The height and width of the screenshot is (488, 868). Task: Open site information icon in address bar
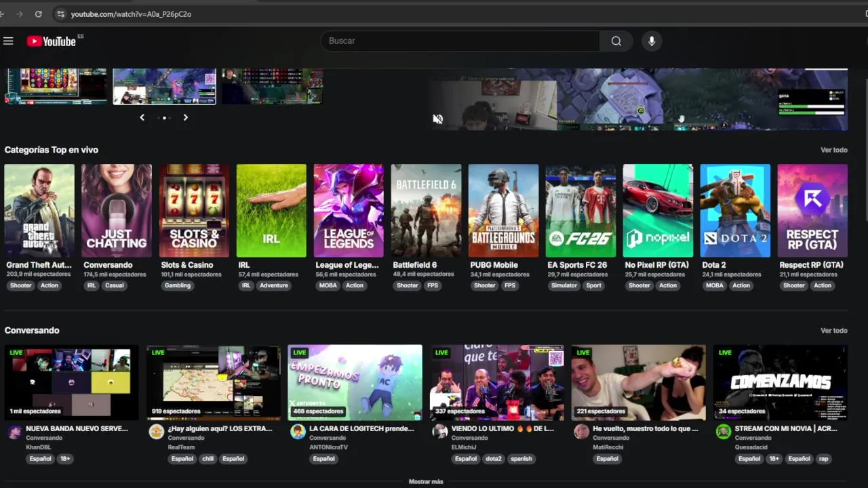pyautogui.click(x=60, y=14)
